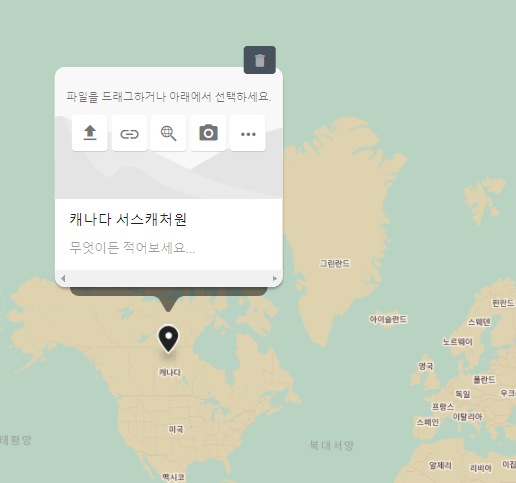Screen dimensions: 516x483
Task: Click the '독일' map label
Action: click(463, 394)
